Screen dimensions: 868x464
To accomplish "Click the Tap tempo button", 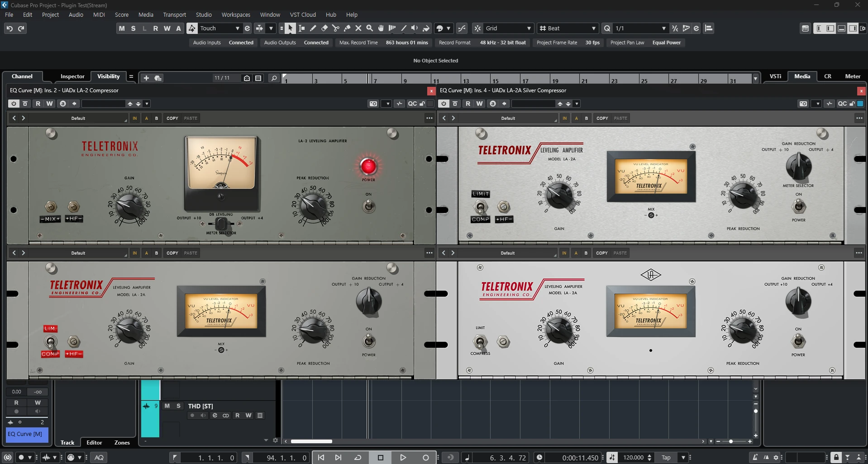I will pyautogui.click(x=666, y=457).
